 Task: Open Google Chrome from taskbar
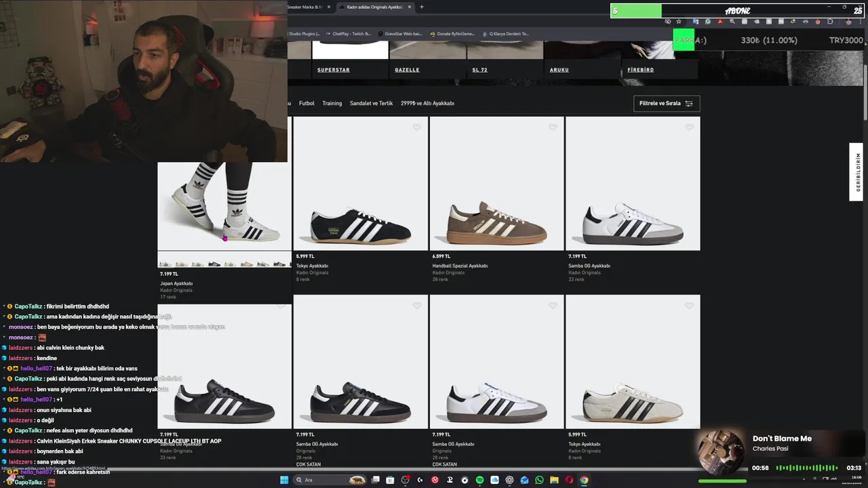[x=584, y=480]
